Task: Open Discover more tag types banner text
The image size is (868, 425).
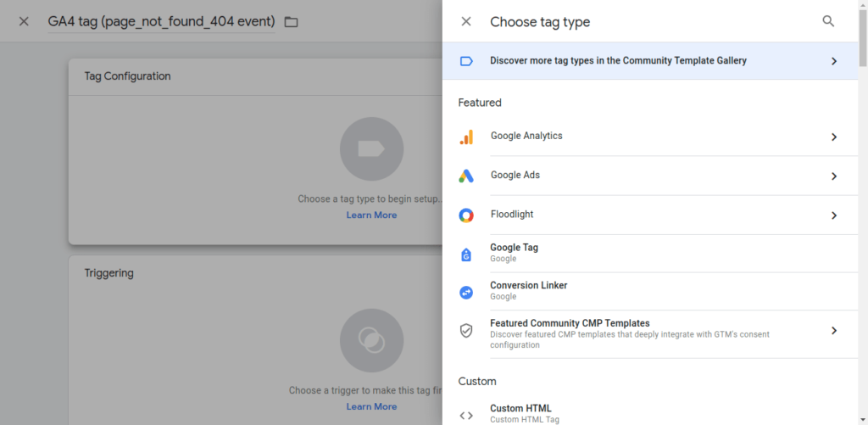Action: 618,61
